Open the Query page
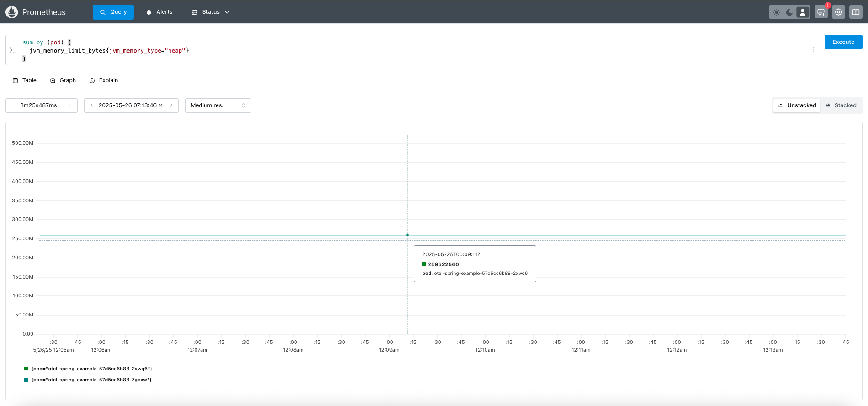868x406 pixels. (x=113, y=12)
